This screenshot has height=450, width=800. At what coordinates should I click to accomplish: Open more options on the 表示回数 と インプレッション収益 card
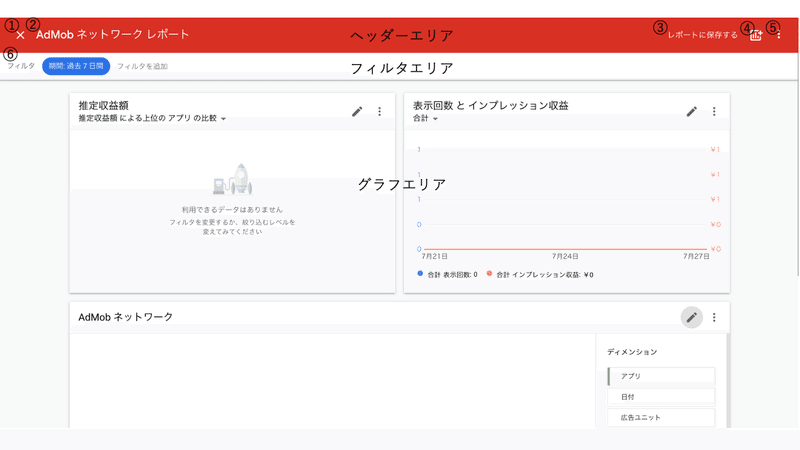pyautogui.click(x=714, y=111)
